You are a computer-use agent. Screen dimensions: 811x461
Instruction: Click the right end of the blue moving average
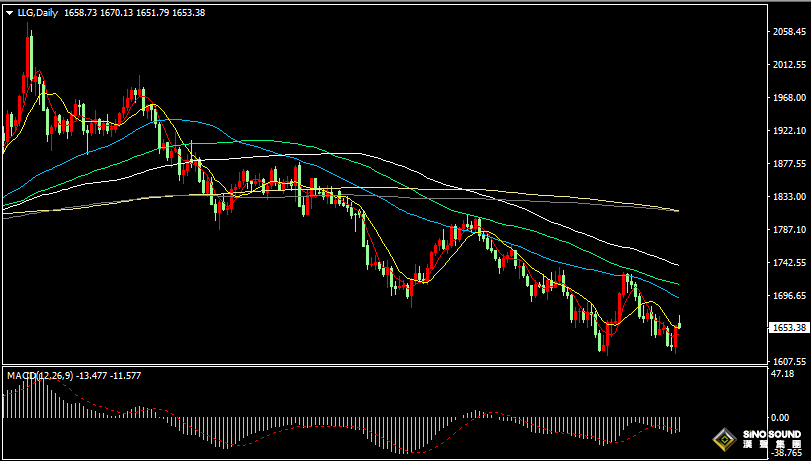click(678, 297)
